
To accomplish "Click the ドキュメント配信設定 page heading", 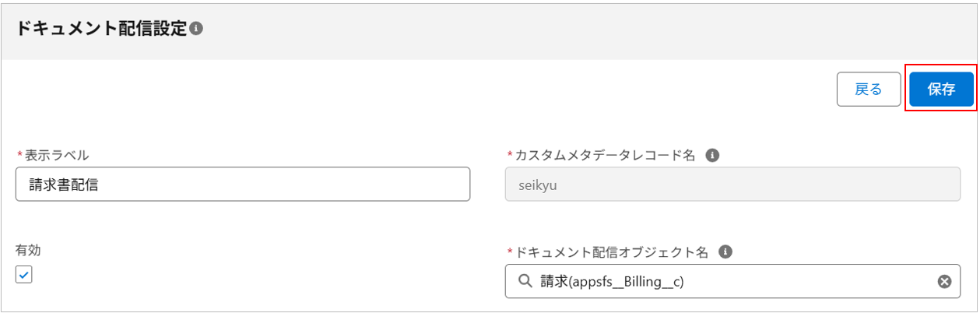I will click(x=102, y=29).
